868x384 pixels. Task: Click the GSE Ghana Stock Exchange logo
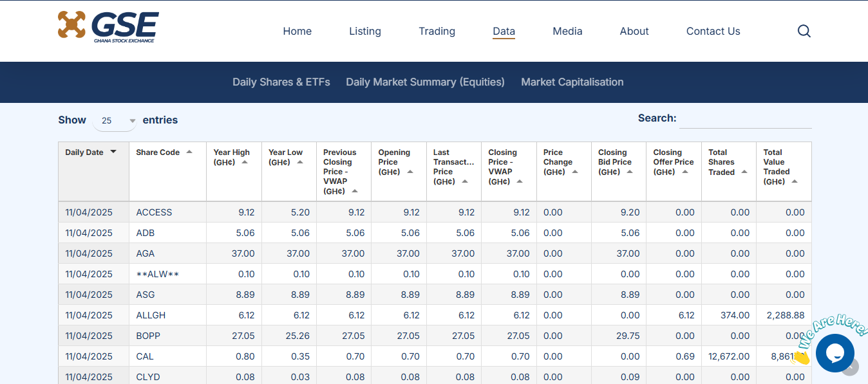click(x=108, y=27)
